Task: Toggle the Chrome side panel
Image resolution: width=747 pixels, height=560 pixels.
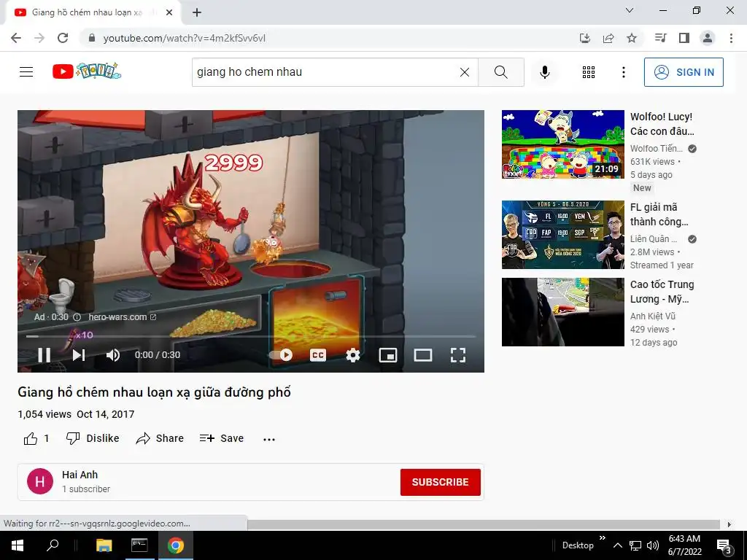Action: (x=684, y=38)
